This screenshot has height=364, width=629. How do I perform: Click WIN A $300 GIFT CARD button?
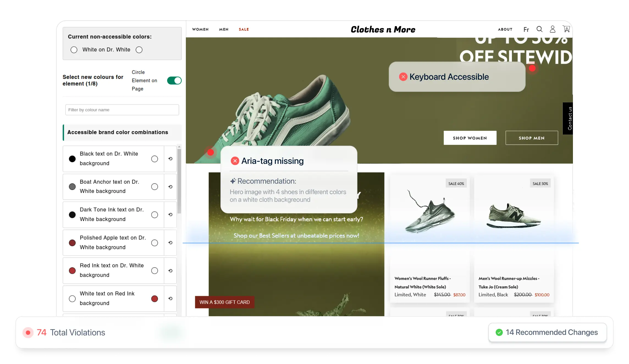point(224,302)
